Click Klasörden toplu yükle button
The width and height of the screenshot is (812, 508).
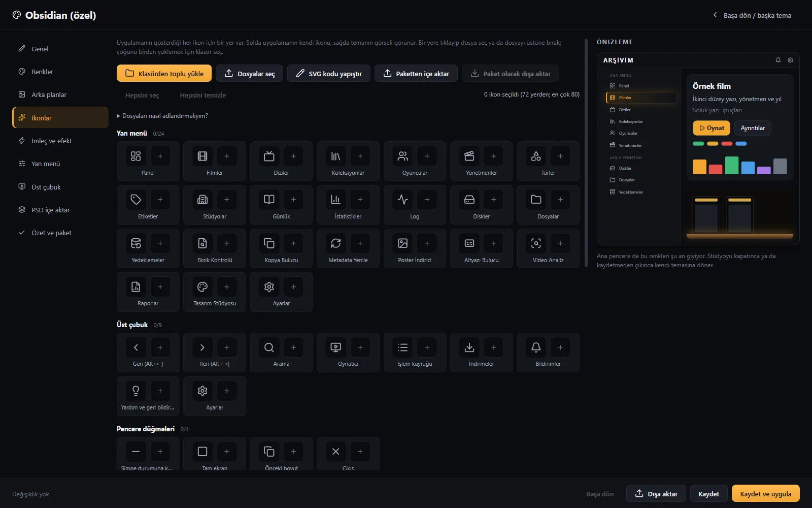[164, 73]
